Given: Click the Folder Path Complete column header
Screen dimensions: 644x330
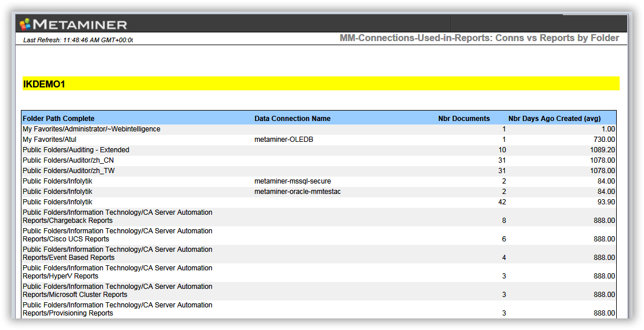Looking at the screenshot, I should (x=59, y=119).
